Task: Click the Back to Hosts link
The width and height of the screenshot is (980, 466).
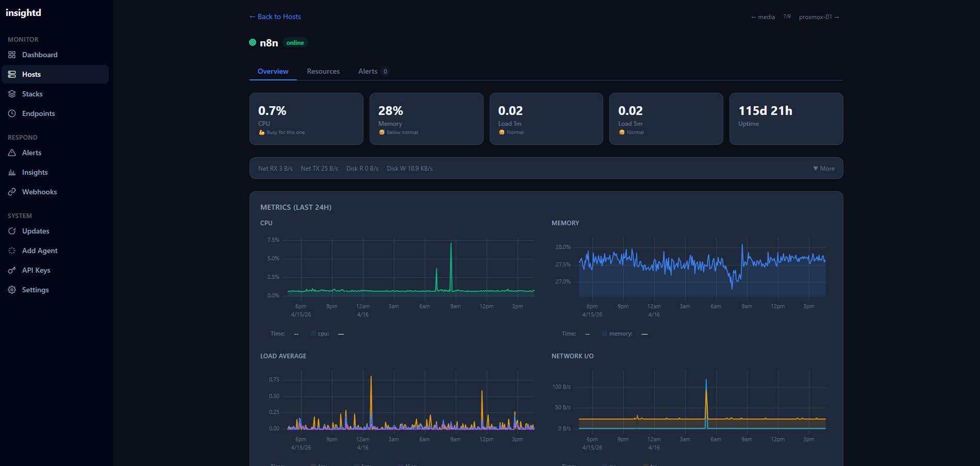Action: point(274,16)
